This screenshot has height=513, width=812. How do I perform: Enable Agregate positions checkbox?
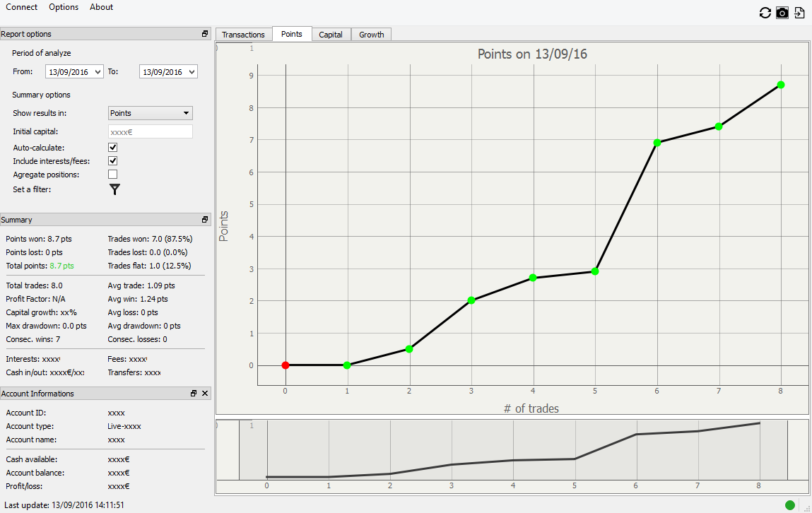[x=112, y=175]
